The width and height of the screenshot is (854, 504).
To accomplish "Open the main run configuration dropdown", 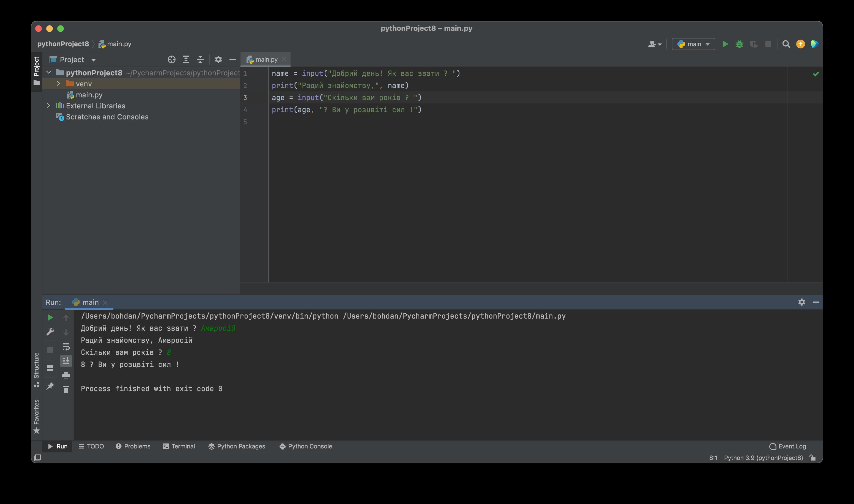I will click(693, 44).
